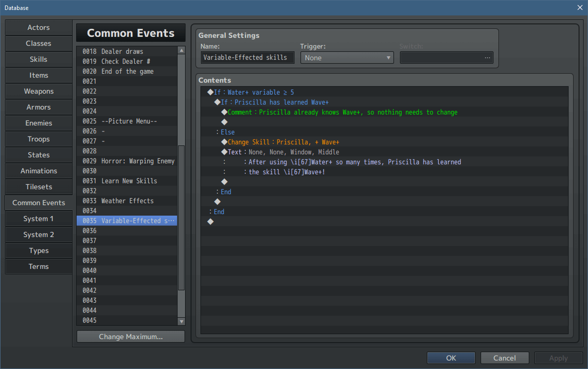
Task: Select event 0018 Dealer draws
Action: [x=127, y=51]
